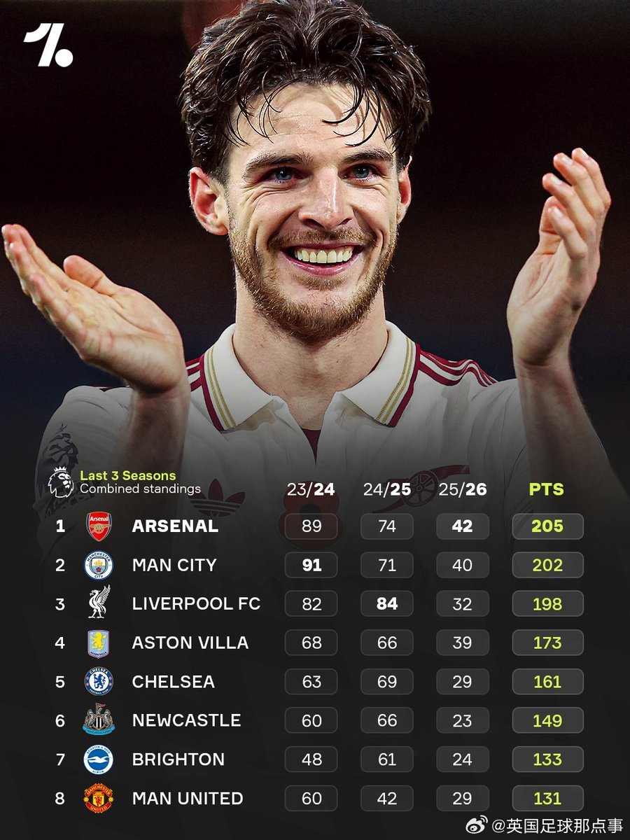The width and height of the screenshot is (630, 840).
Task: Click the Last 3 Seasons heading
Action: pos(127,476)
